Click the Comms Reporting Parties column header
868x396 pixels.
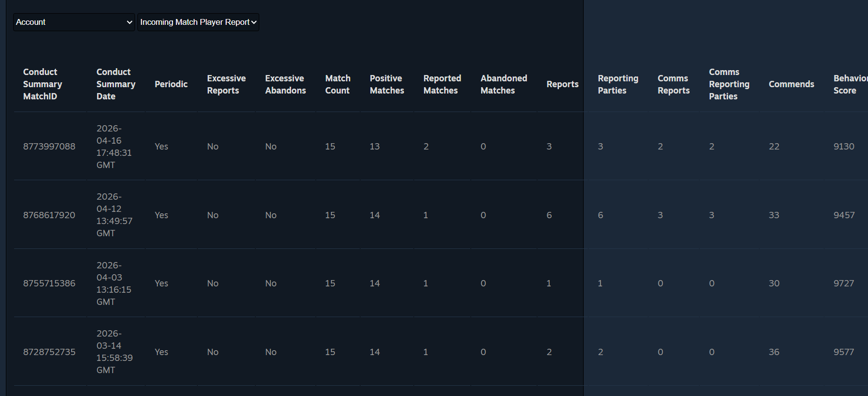tap(729, 84)
